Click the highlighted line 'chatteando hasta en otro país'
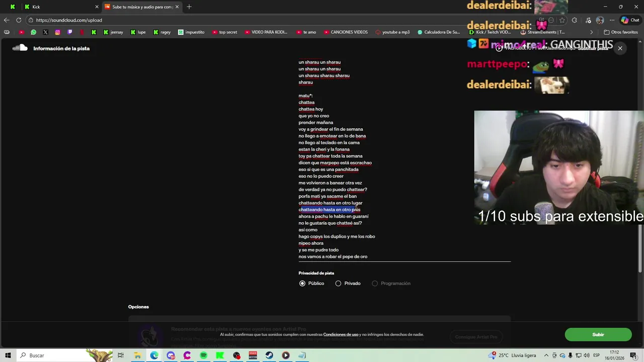 coord(329,210)
